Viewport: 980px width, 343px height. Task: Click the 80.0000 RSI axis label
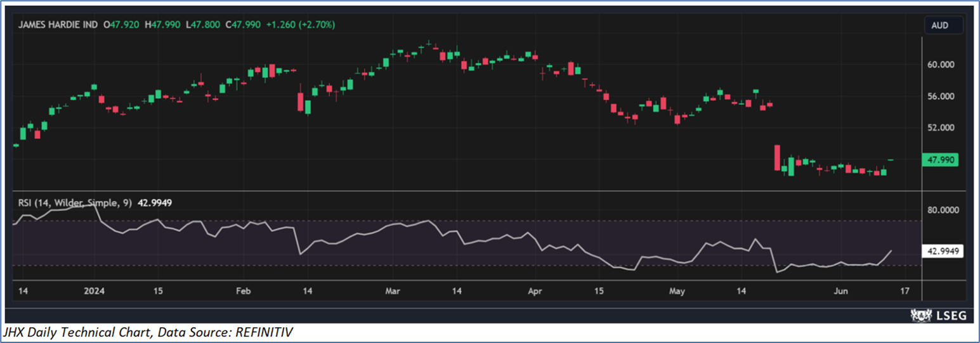tap(943, 210)
